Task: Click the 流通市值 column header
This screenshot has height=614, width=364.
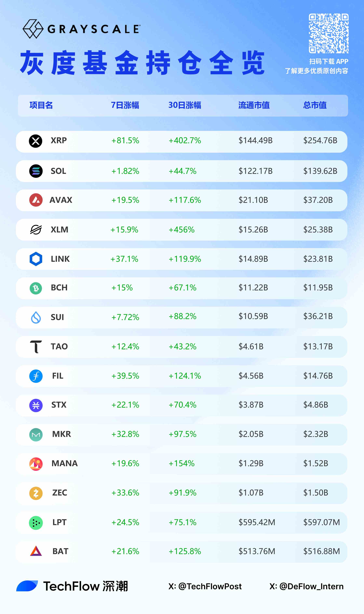Action: pos(254,105)
